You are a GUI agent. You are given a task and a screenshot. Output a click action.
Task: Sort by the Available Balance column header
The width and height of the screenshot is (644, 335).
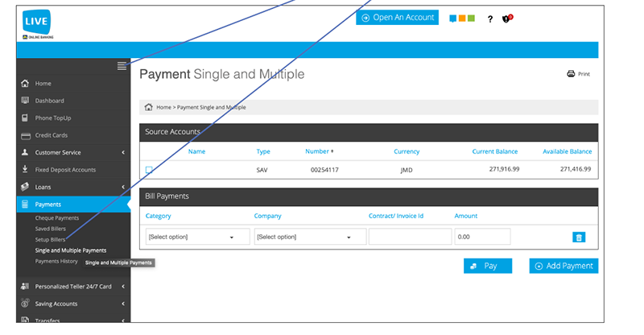pos(568,151)
